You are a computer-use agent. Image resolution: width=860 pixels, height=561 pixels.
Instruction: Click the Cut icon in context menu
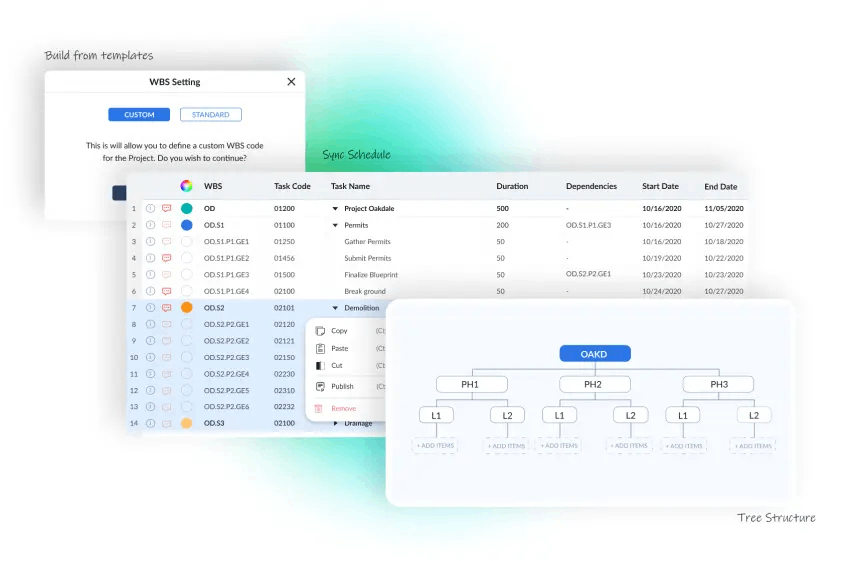pos(320,365)
